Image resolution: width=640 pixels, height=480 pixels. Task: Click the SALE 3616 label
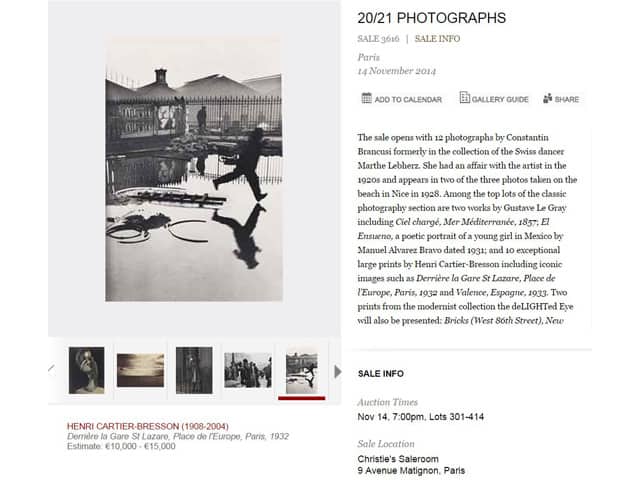[378, 39]
